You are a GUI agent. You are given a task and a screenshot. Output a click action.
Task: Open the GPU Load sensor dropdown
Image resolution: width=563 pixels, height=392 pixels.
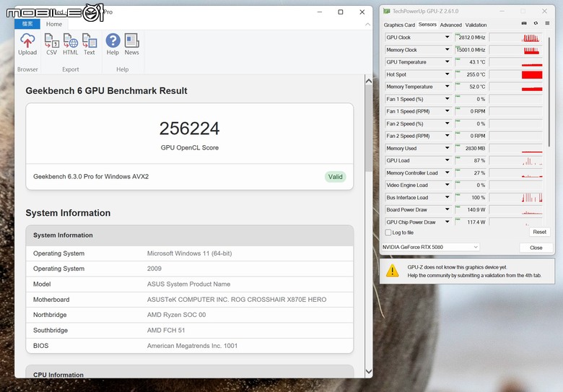[447, 160]
